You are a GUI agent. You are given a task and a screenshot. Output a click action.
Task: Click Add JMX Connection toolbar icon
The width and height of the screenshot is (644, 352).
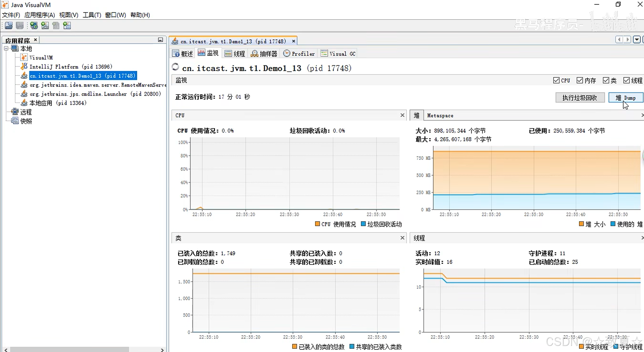45,25
